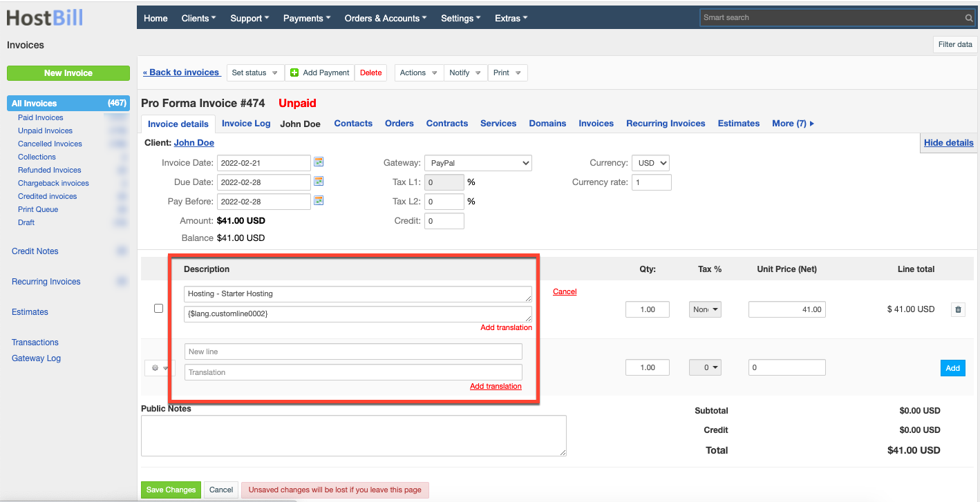
Task: Click the Public Notes text area
Action: click(354, 436)
